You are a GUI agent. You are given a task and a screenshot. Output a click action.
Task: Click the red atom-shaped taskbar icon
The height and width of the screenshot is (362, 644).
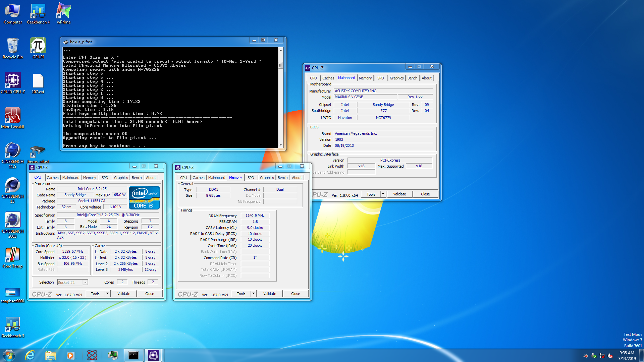pos(92,355)
